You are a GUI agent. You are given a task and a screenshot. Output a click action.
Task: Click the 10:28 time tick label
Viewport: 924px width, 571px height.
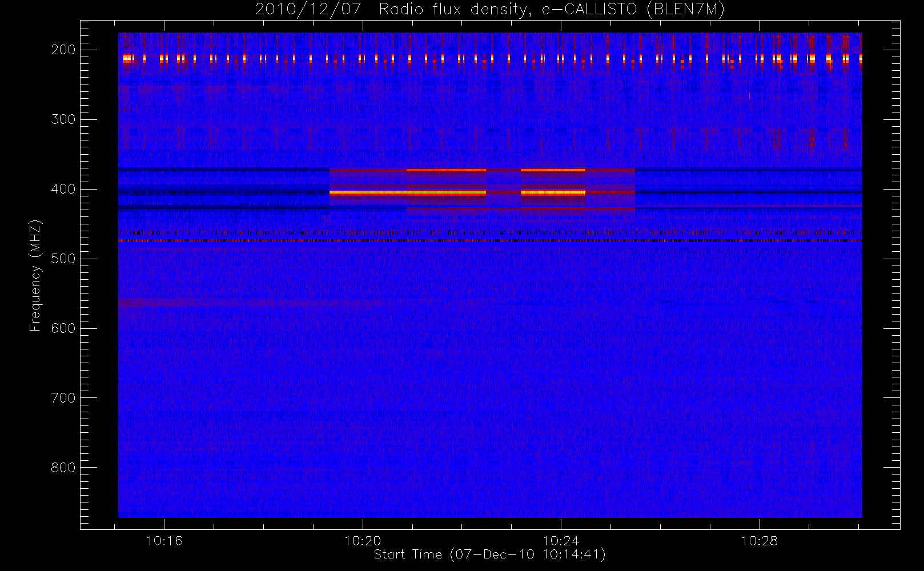(x=760, y=541)
